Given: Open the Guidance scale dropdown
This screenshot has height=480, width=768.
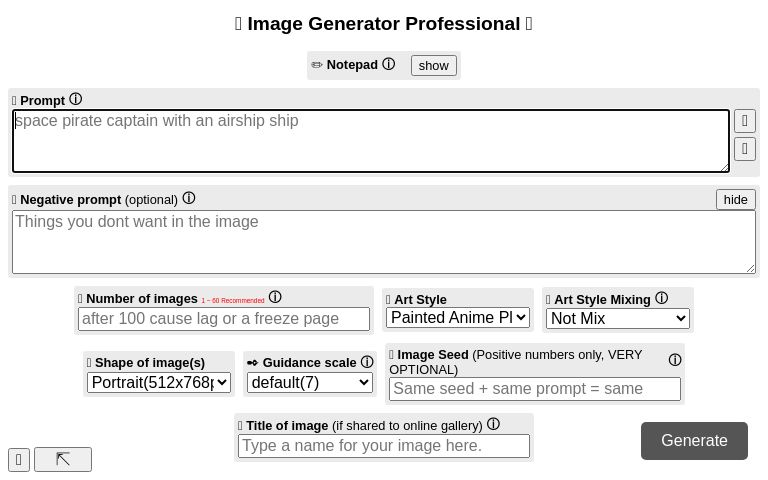Looking at the screenshot, I should click(x=310, y=382).
